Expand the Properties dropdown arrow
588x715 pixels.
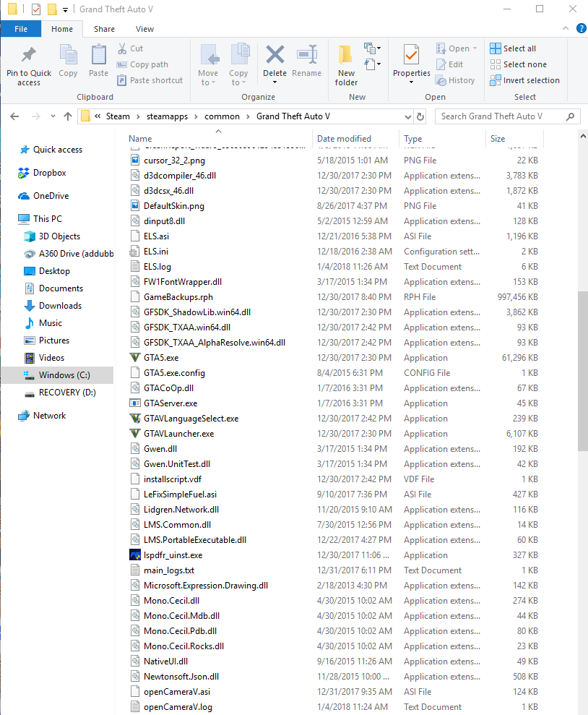point(411,82)
